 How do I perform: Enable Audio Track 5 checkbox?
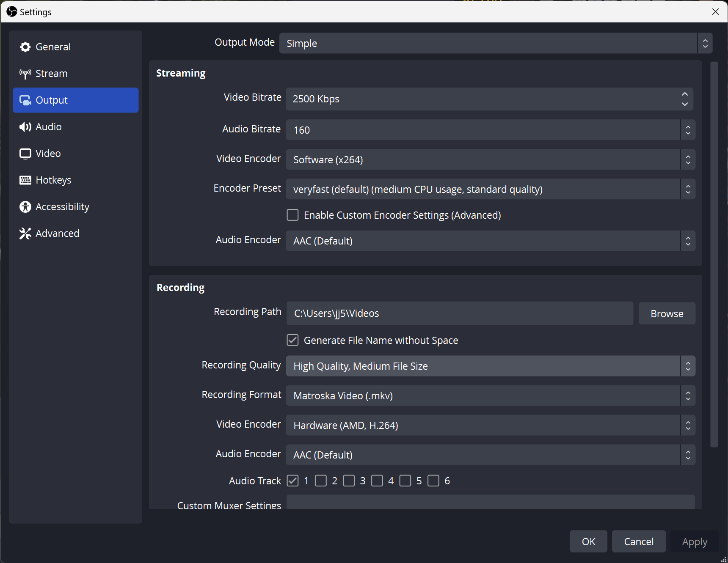405,481
